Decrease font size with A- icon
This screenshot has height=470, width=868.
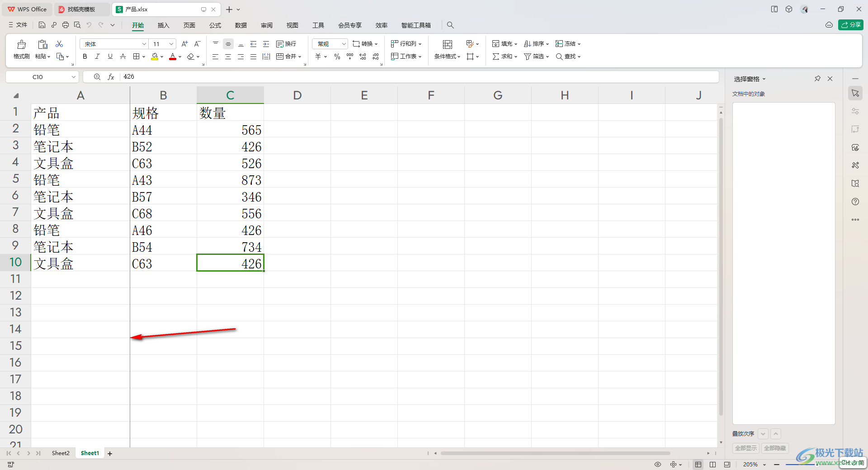click(x=197, y=44)
